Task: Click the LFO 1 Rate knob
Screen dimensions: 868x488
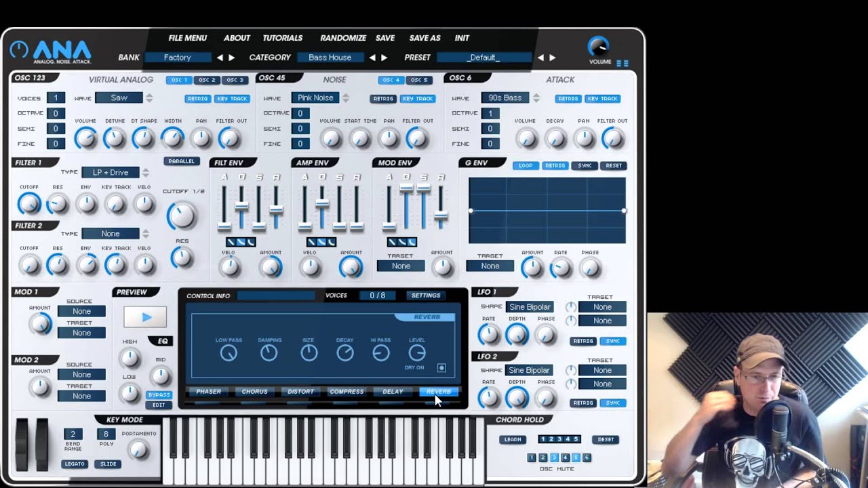Action: [x=488, y=334]
